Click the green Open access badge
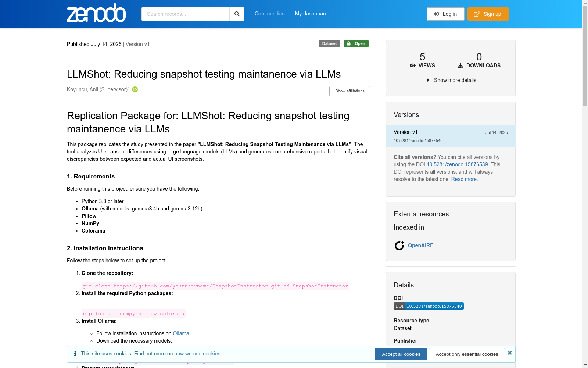The image size is (588, 368). pyautogui.click(x=356, y=43)
